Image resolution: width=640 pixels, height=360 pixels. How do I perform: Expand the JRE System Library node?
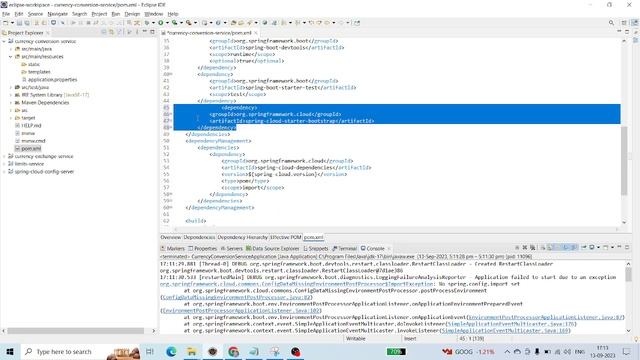[x=11, y=95]
